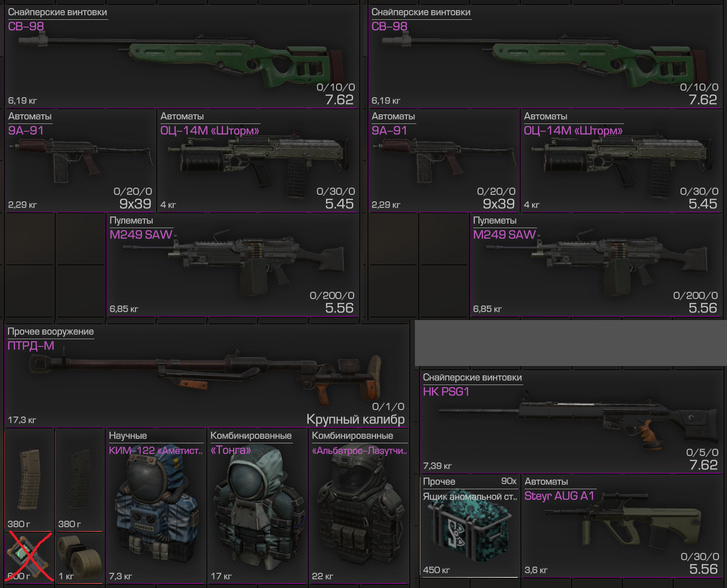Pick the HK PSG1 sniper rifle
The image size is (727, 588).
(571, 421)
